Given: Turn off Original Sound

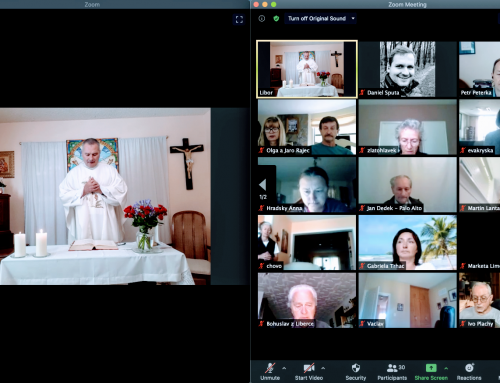Looking at the screenshot, I should (x=317, y=19).
